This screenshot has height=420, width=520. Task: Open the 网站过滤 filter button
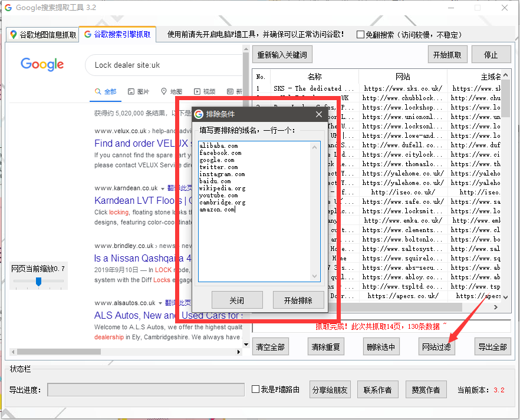[436, 347]
